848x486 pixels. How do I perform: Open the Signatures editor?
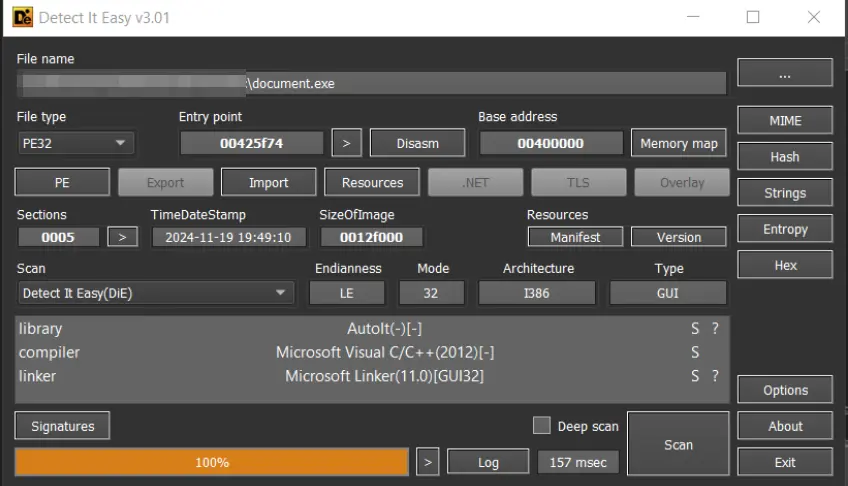62,426
